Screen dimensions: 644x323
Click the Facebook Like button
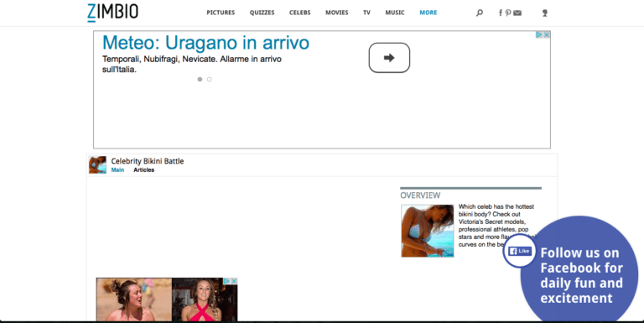click(520, 251)
